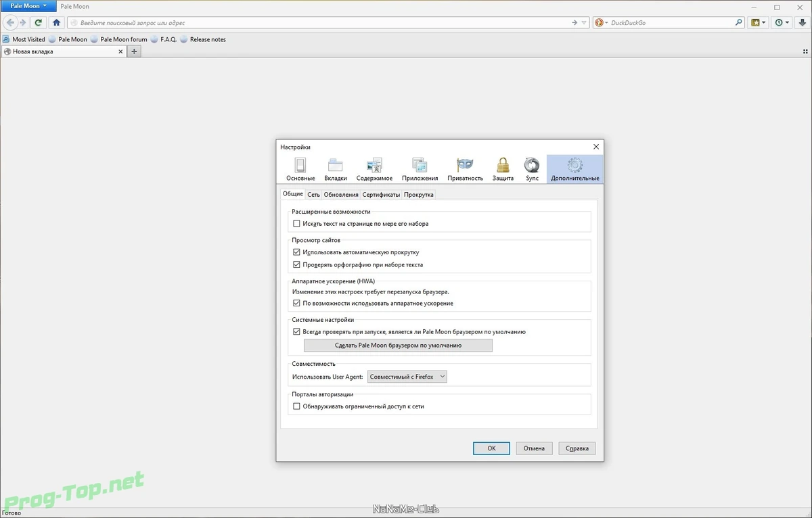Close the Настройки dialog
The width and height of the screenshot is (812, 518).
point(595,147)
